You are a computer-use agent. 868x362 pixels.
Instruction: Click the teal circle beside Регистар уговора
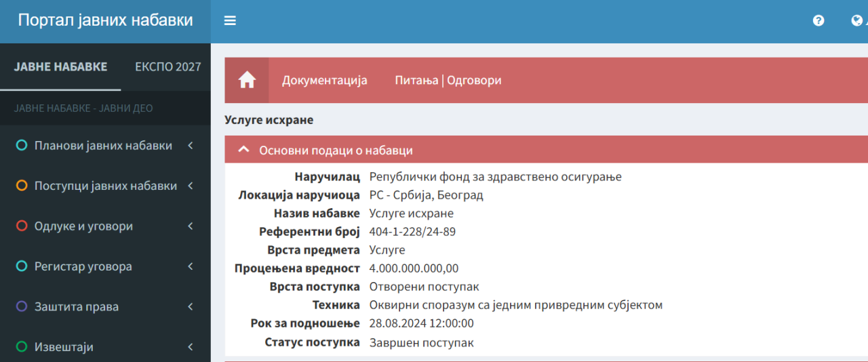click(x=21, y=266)
